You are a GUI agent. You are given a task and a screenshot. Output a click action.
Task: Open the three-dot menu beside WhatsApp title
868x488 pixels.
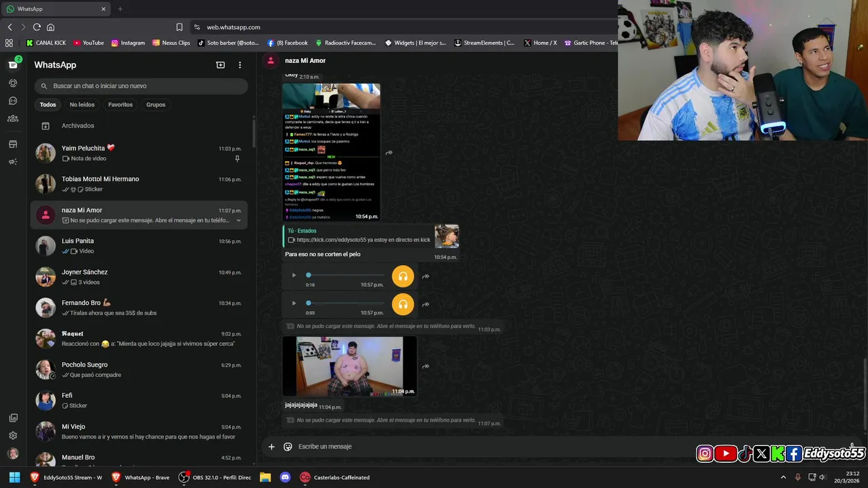pyautogui.click(x=239, y=65)
